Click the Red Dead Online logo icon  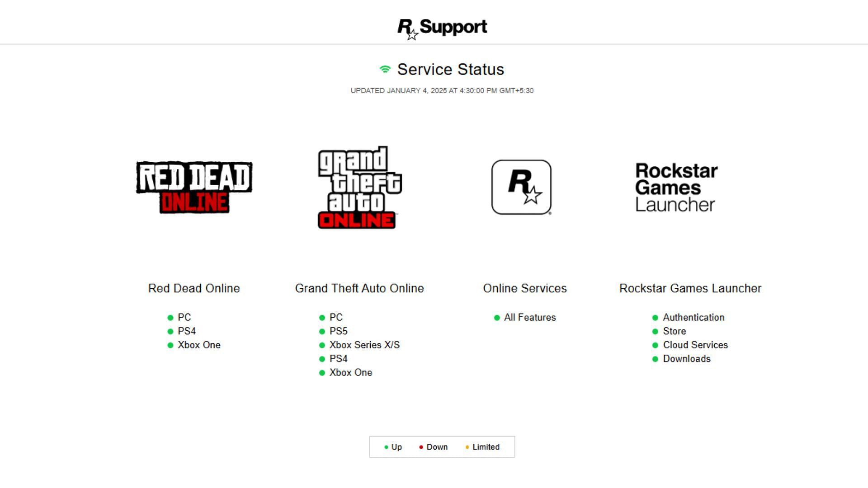(x=194, y=187)
